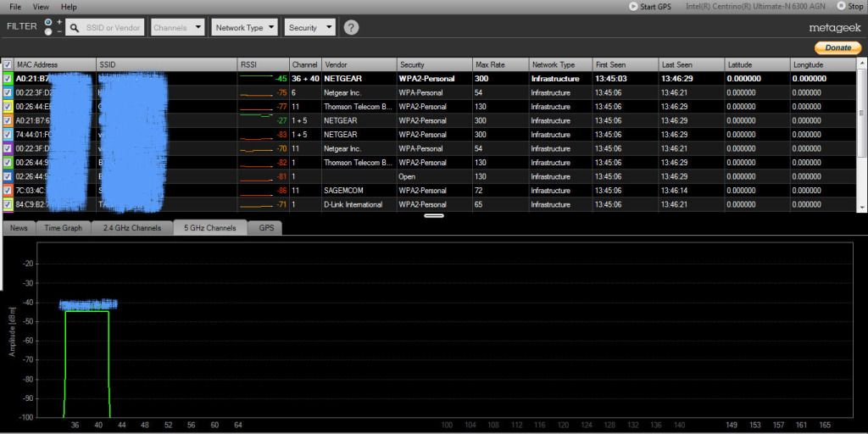
Task: Open the Channels filter dropdown
Action: click(x=178, y=28)
